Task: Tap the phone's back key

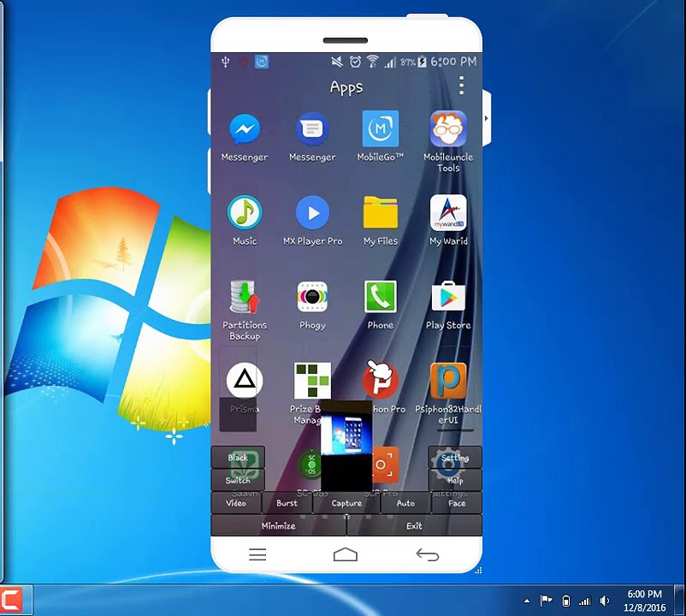Action: click(428, 554)
